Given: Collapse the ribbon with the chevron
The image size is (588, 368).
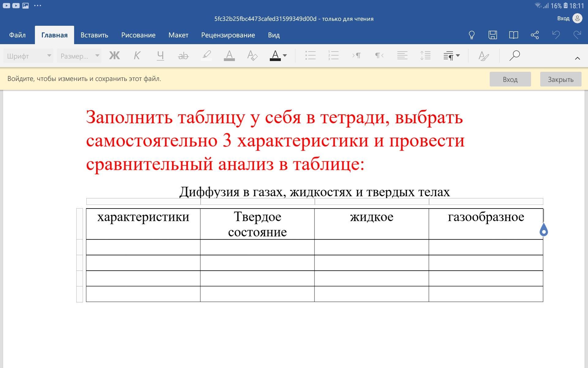Looking at the screenshot, I should [577, 58].
